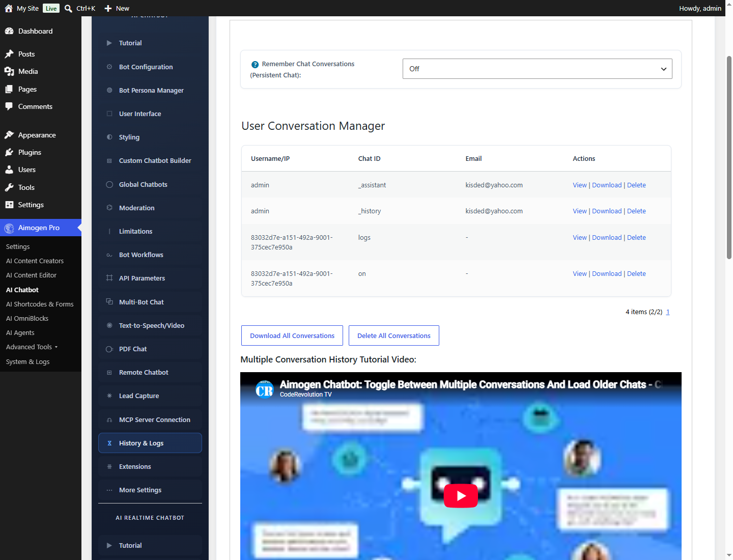Open Tutorial under AI Realtime Chatbot
Image resolution: width=733 pixels, height=560 pixels.
pyautogui.click(x=150, y=545)
